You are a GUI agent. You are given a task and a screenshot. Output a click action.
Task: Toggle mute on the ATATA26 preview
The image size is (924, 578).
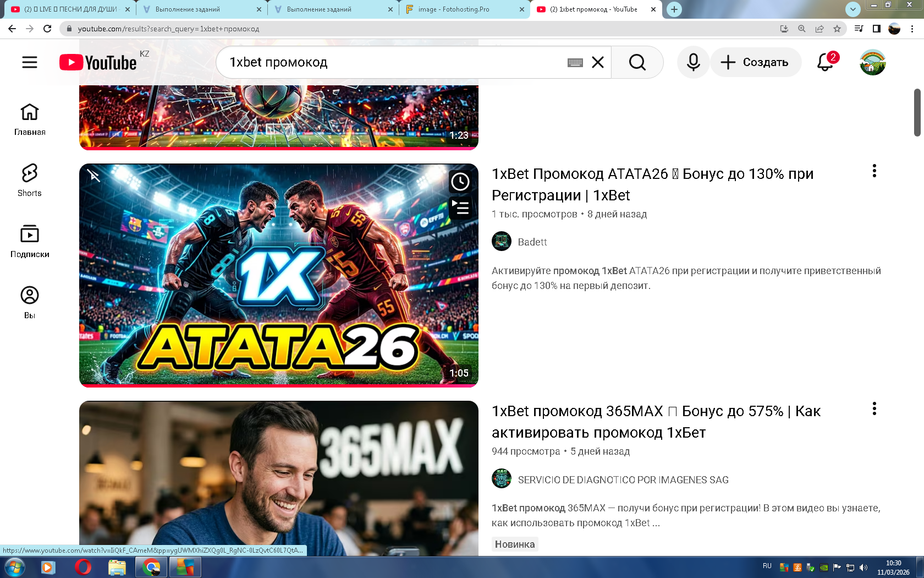pyautogui.click(x=94, y=176)
